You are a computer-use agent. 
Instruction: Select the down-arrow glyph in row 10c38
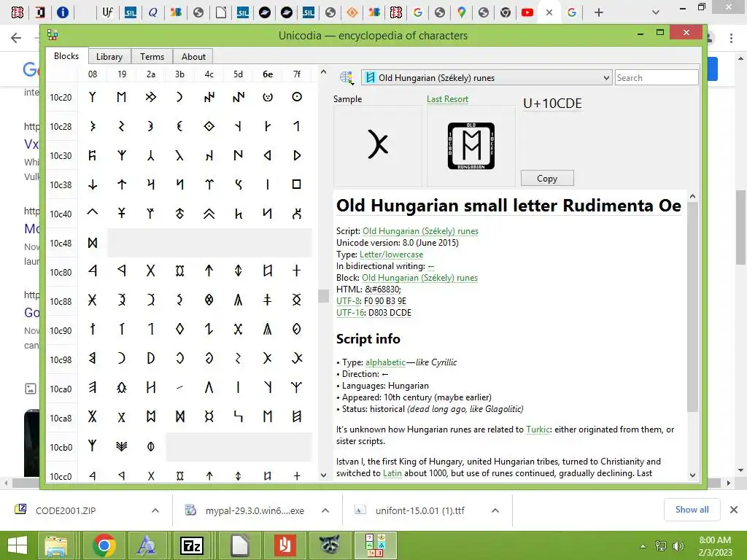pyautogui.click(x=93, y=184)
